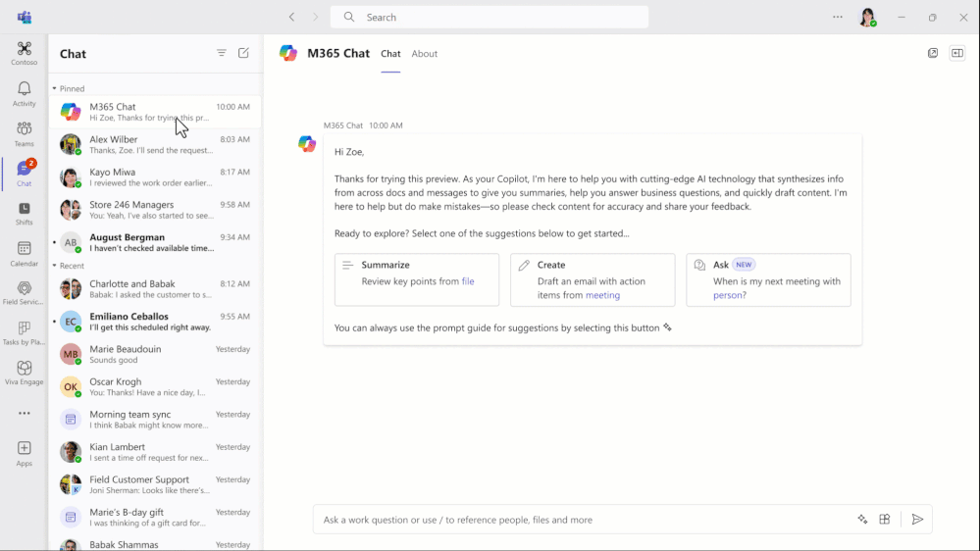Open the Apps store icon
The image size is (980, 551).
coord(24,454)
